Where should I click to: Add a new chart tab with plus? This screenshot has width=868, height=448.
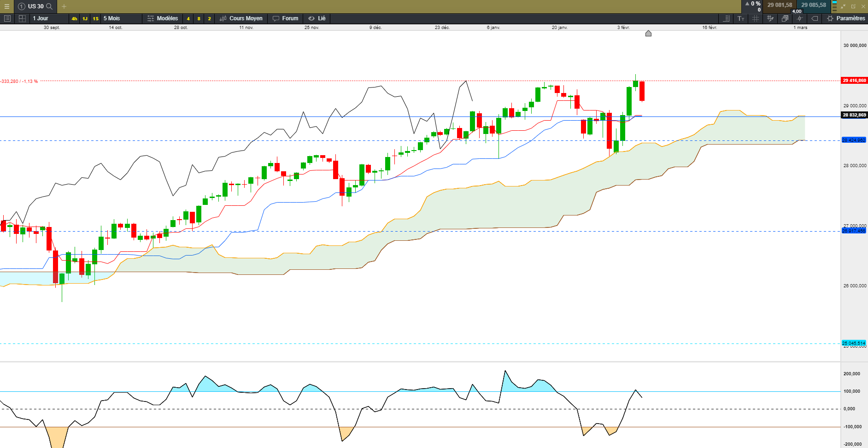click(x=64, y=6)
